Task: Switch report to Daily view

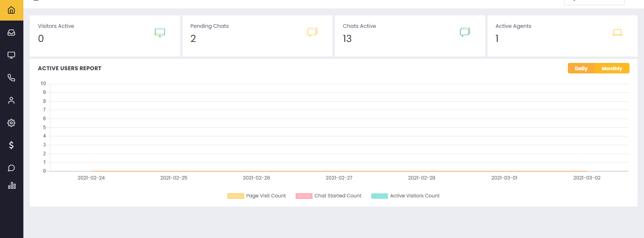Action: (x=581, y=69)
